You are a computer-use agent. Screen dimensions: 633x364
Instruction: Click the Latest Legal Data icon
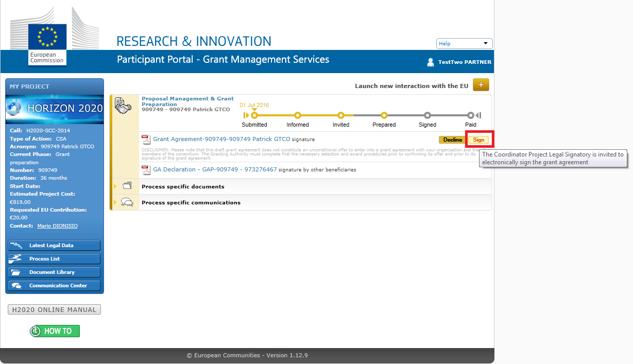click(16, 246)
